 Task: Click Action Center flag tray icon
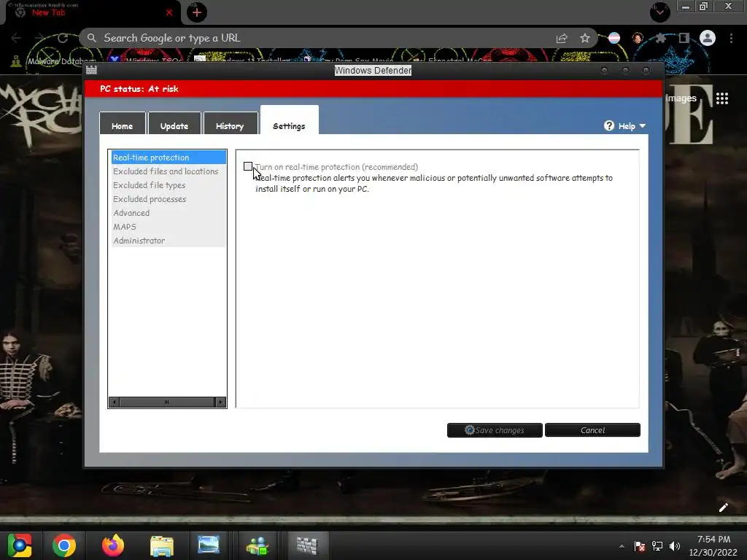click(x=640, y=545)
